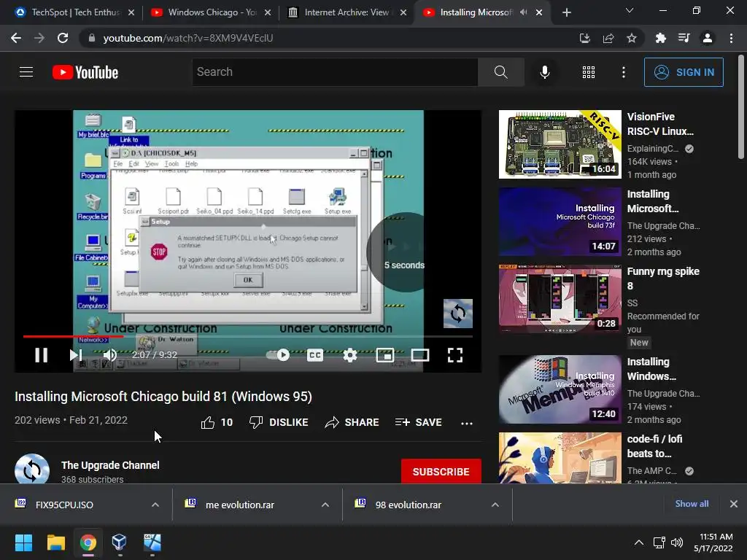Click Show all downloads
Image resolution: width=747 pixels, height=560 pixels.
coord(692,504)
